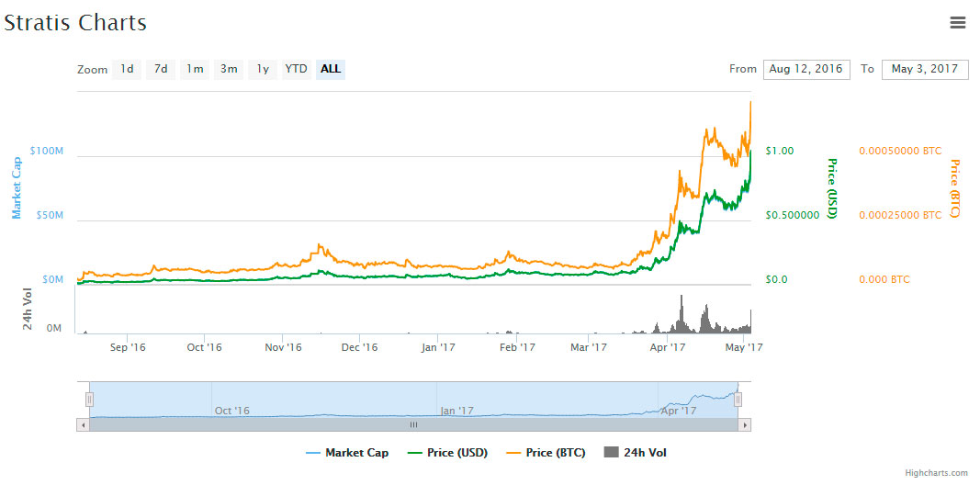
Task: Set zoom to YTD
Action: pyautogui.click(x=297, y=70)
